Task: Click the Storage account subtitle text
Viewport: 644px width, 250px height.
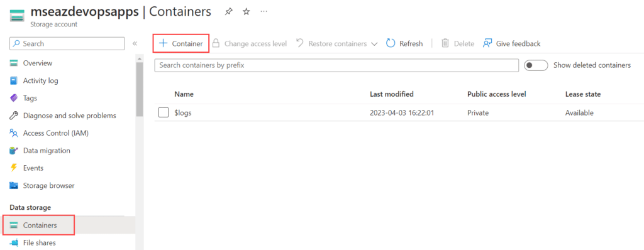Action: [53, 24]
